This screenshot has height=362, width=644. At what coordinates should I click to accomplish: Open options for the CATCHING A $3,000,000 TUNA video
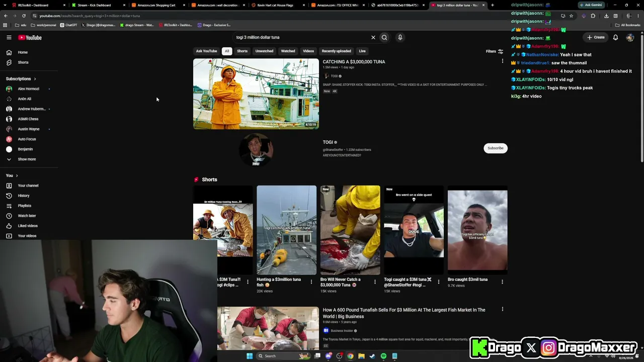click(x=502, y=61)
